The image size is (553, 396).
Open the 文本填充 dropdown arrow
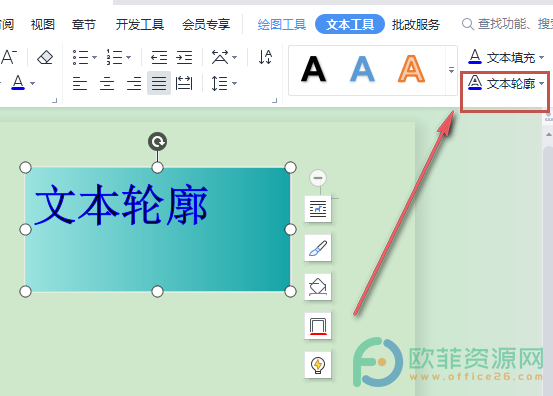pyautogui.click(x=541, y=57)
